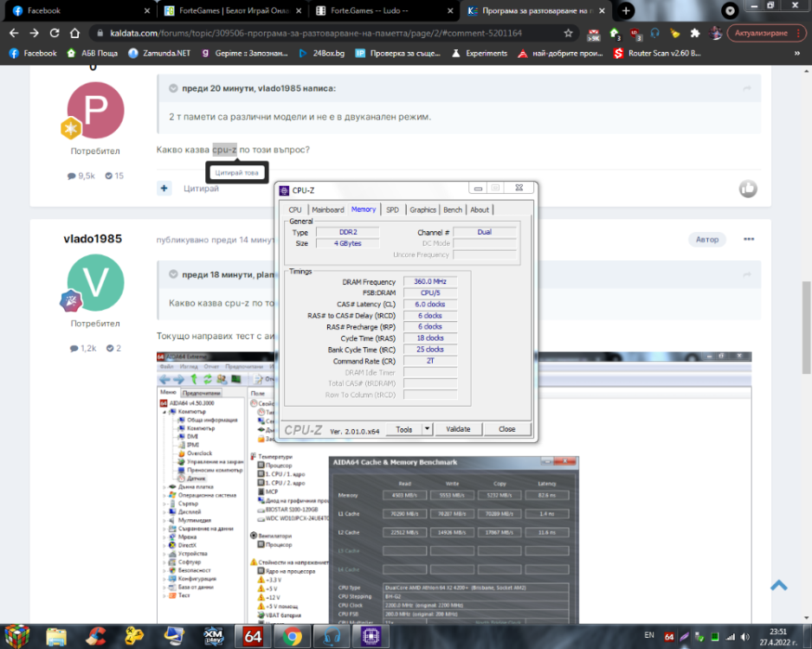
Task: Open XMPlay from the taskbar
Action: [213, 636]
